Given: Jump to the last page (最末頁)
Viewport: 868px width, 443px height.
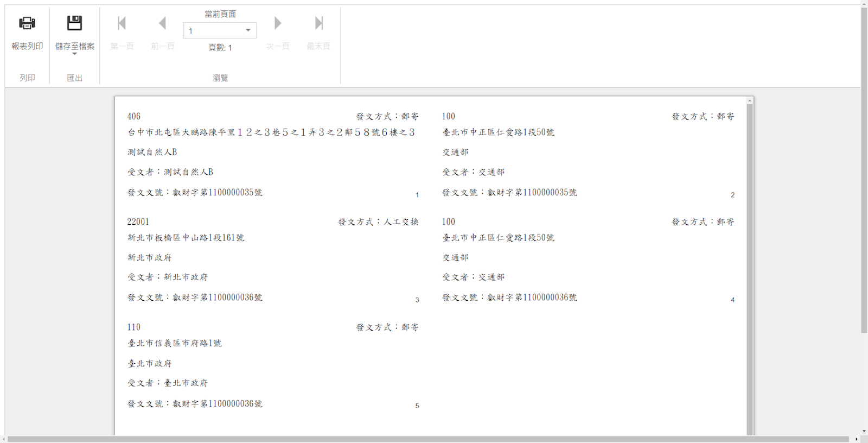Looking at the screenshot, I should (x=318, y=23).
